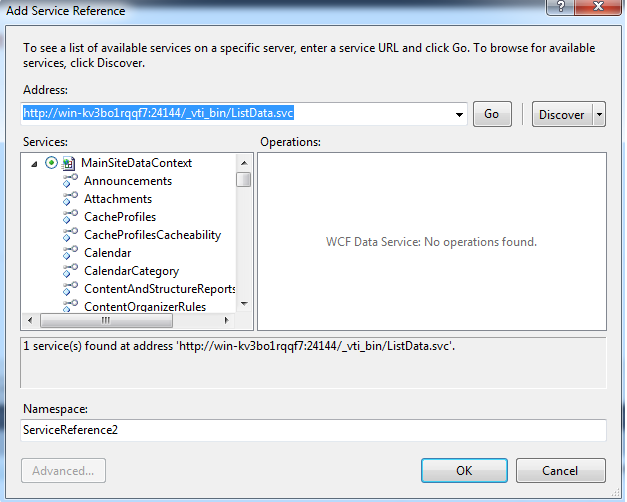Confirm with the OK button

pyautogui.click(x=464, y=470)
